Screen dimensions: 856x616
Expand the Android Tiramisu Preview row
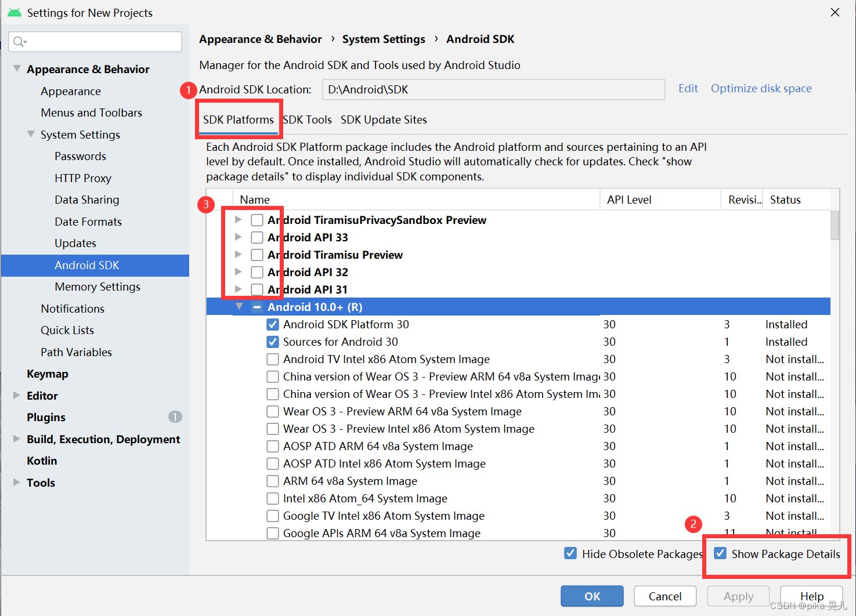coord(238,255)
